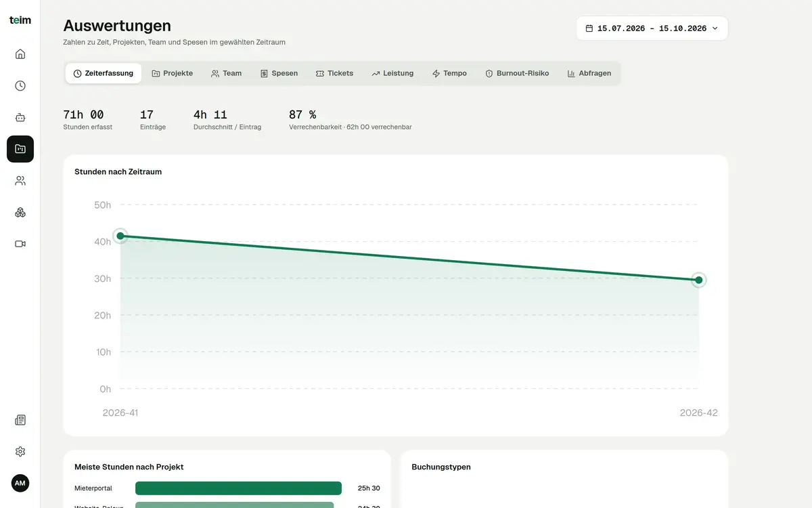Click the 'Mieterportal' project label
The width and height of the screenshot is (812, 508).
click(93, 488)
